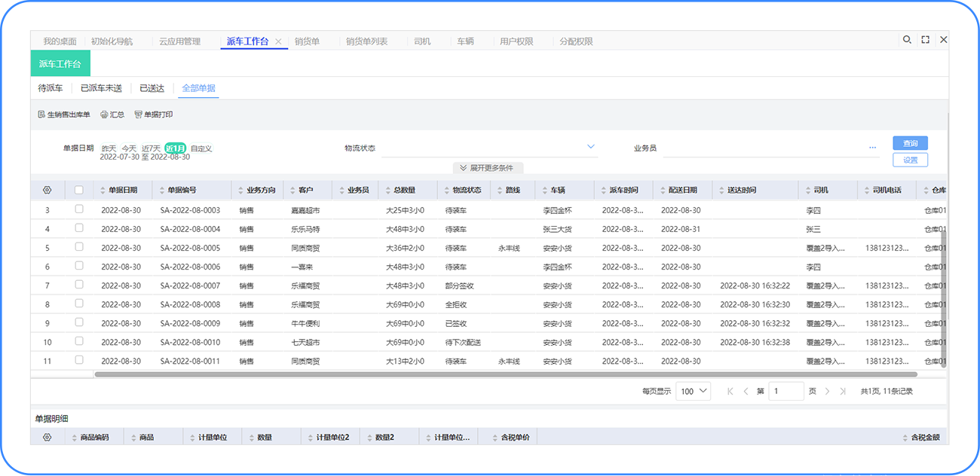Click the 查询 button
980x476 pixels.
[x=910, y=143]
